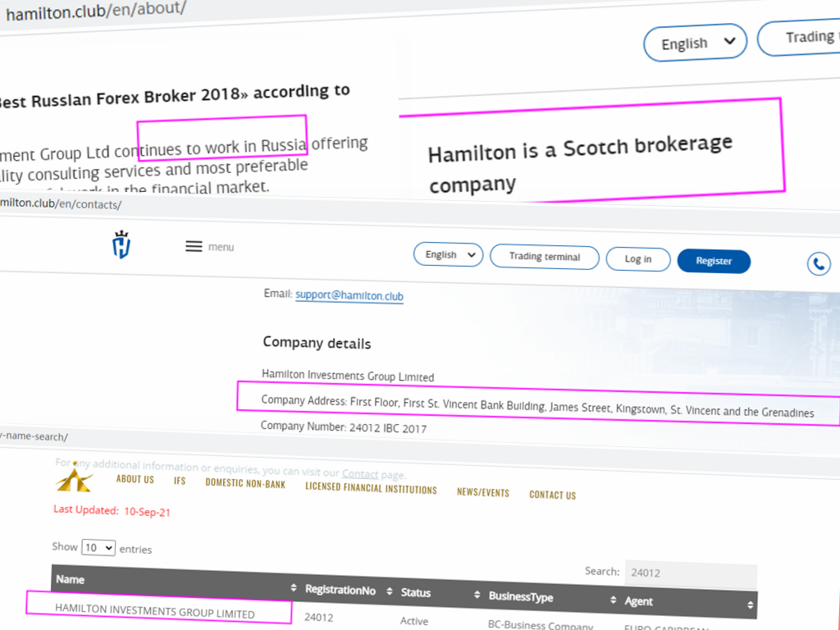Click the Company details heading

[317, 343]
